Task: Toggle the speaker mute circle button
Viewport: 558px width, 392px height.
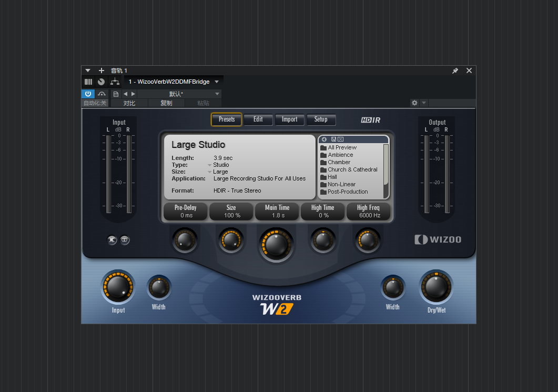Action: tap(112, 240)
